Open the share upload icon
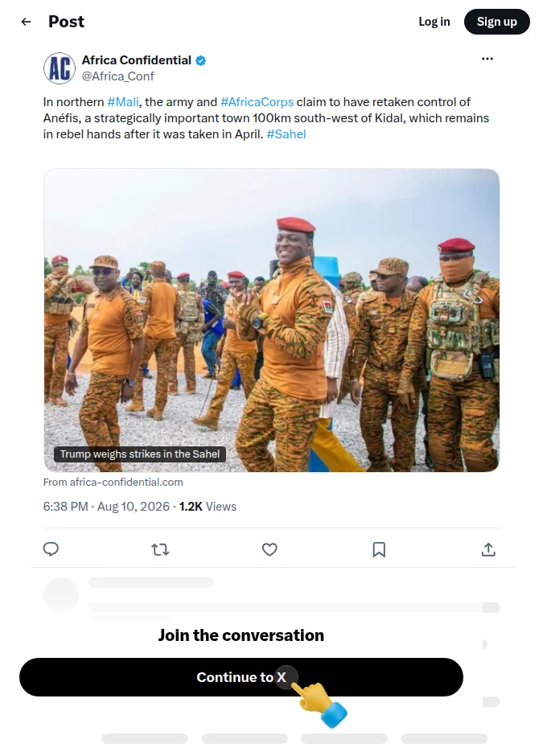Image resolution: width=543 pixels, height=756 pixels. (488, 549)
